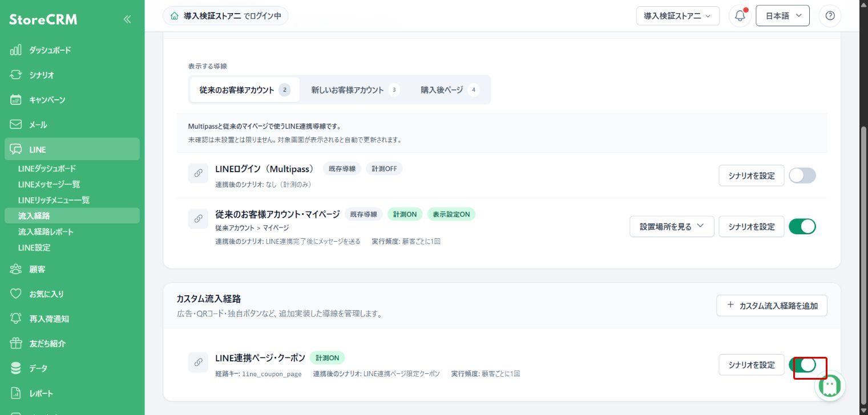Switch to the 購入後ページ tab
Image resolution: width=868 pixels, height=415 pixels.
[x=450, y=89]
